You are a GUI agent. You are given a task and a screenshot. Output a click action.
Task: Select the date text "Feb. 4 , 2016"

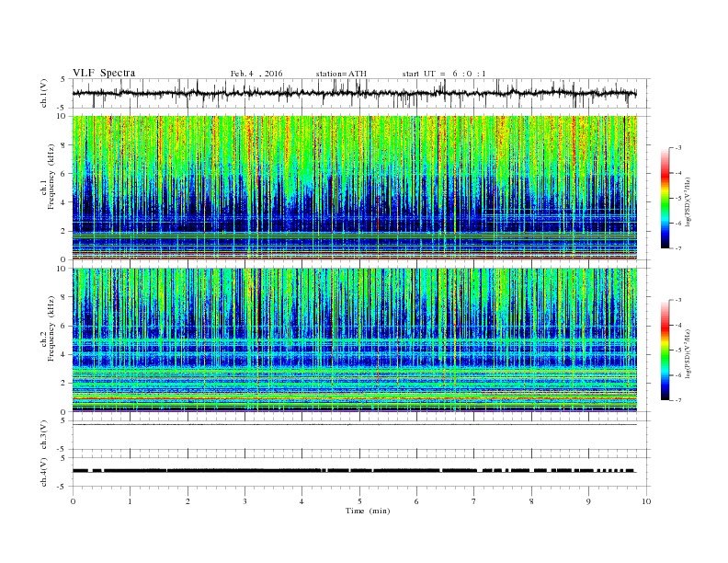256,74
